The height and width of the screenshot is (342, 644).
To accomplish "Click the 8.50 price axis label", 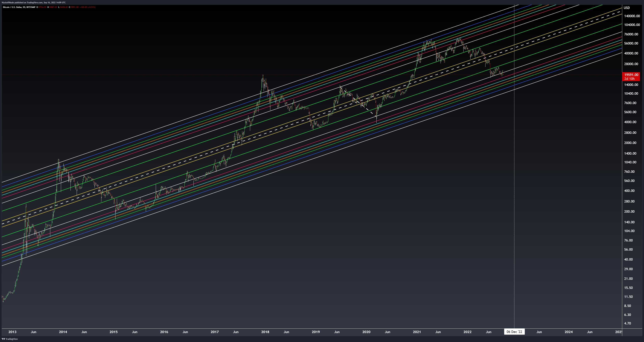I will [x=628, y=306].
